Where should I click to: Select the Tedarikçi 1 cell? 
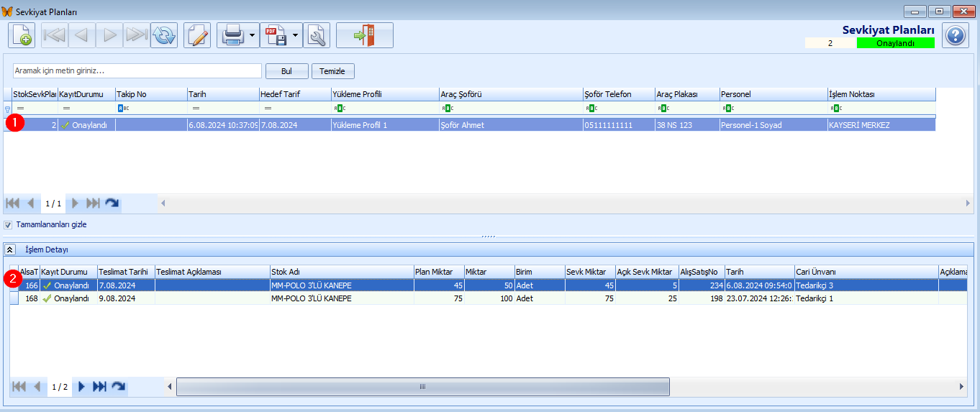tap(866, 298)
